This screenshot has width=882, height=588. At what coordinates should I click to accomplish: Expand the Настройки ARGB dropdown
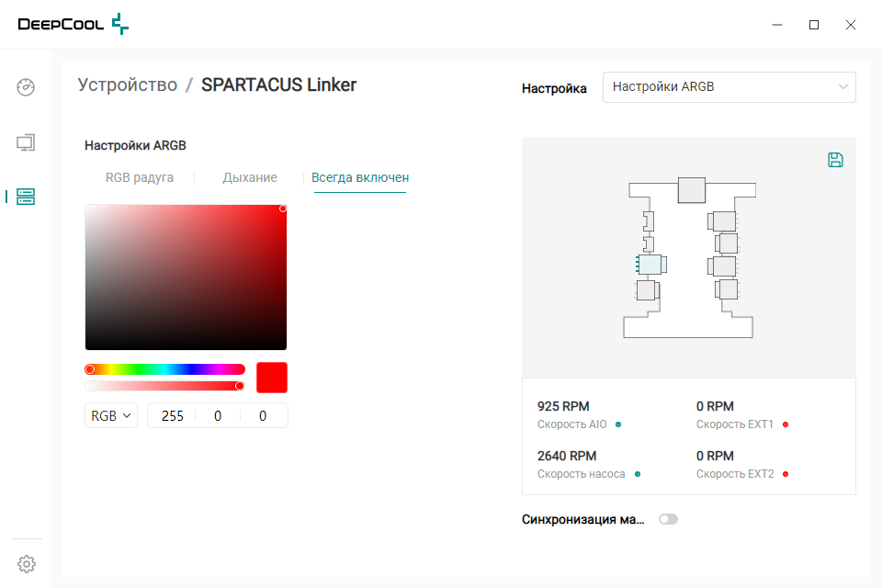(729, 87)
